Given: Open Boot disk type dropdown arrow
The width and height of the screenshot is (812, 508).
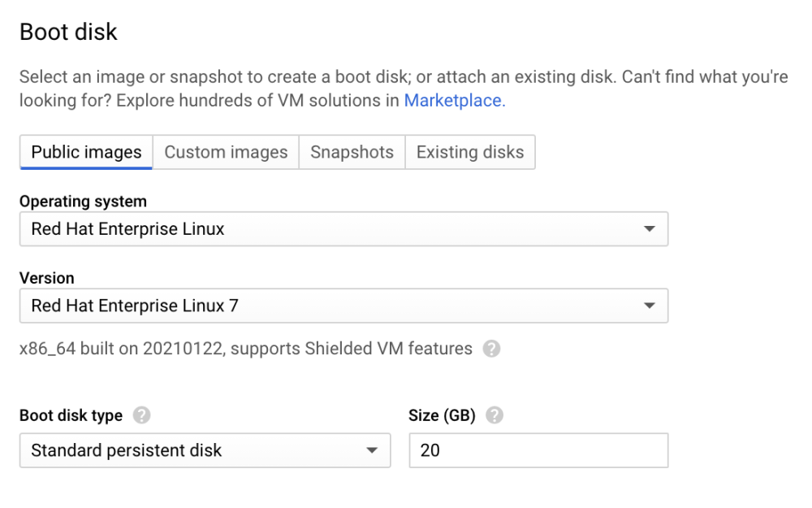Looking at the screenshot, I should pyautogui.click(x=371, y=450).
